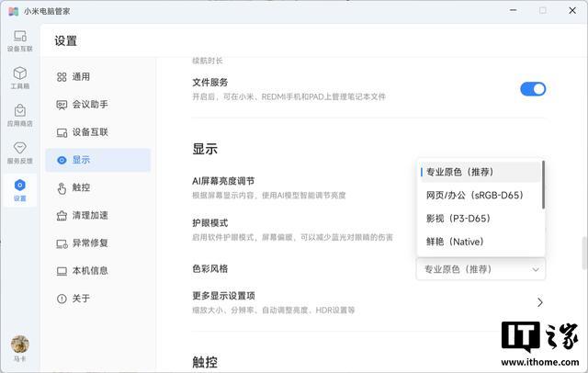
Task: Choose 网页/办公 (sRGB-D65) option
Action: coord(481,196)
